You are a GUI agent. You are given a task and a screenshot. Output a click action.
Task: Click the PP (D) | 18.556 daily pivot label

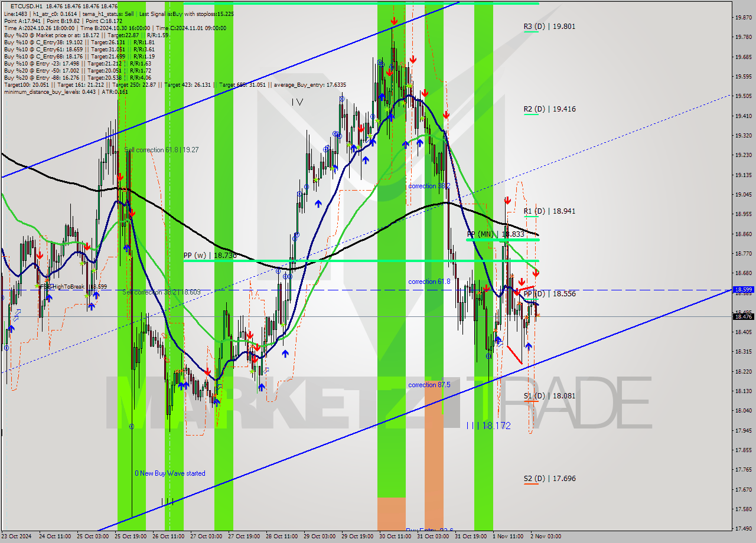point(549,294)
